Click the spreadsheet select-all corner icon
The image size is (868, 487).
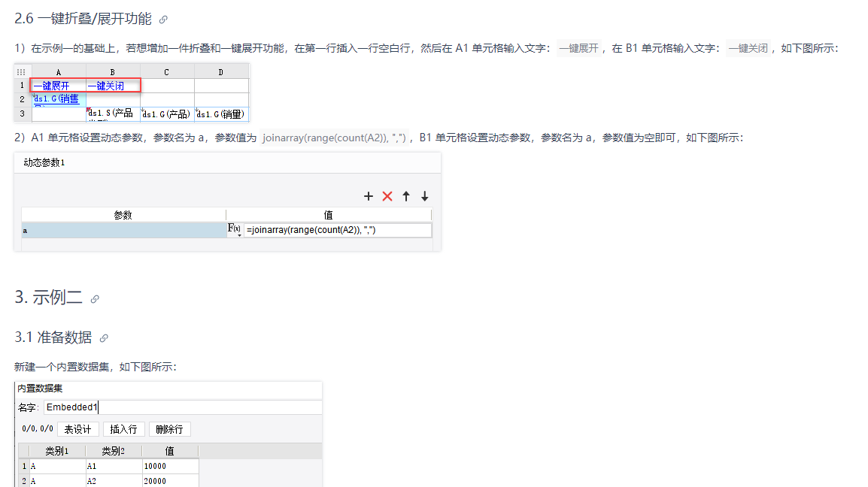21,72
